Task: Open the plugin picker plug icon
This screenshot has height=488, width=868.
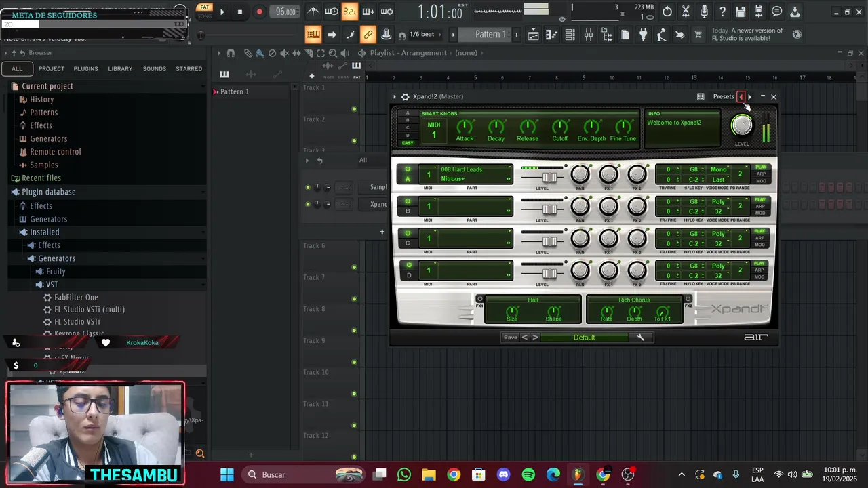Action: [x=643, y=35]
